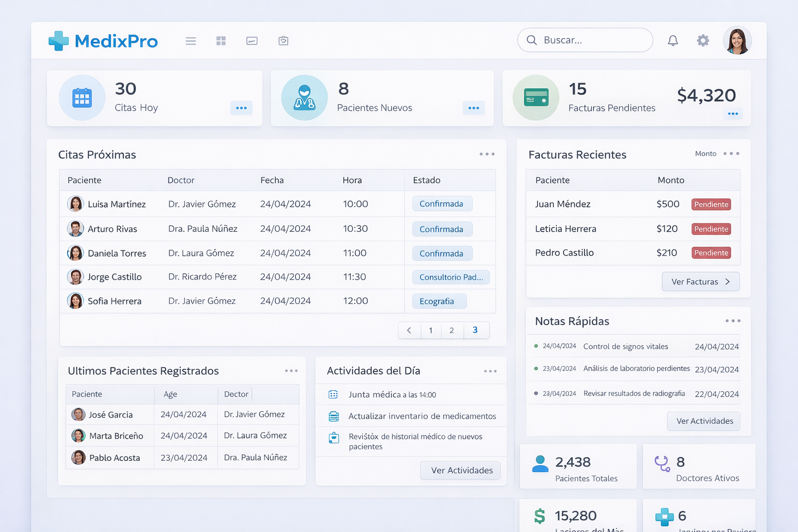Expand the Citas Próximas panel options
Screen dimensions: 798x532
point(487,154)
